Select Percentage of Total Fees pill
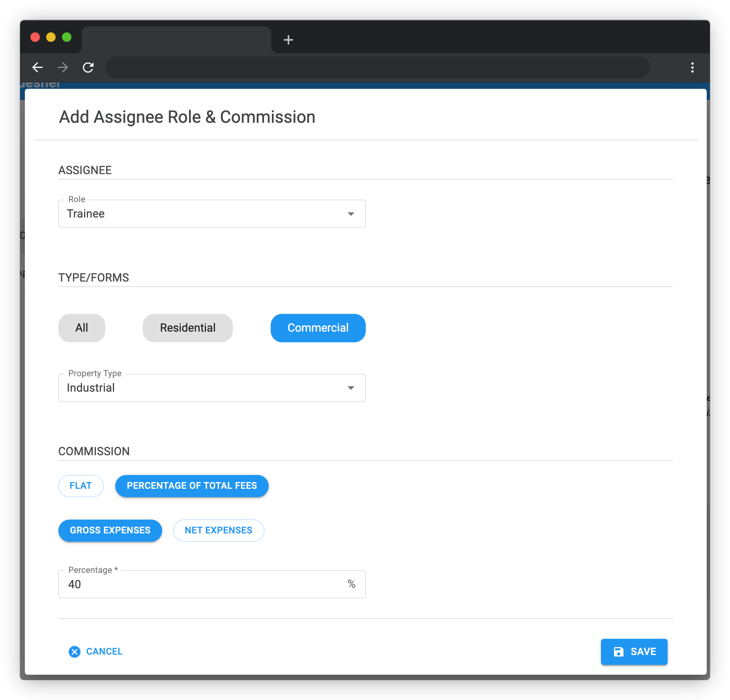The width and height of the screenshot is (730, 700). click(192, 486)
